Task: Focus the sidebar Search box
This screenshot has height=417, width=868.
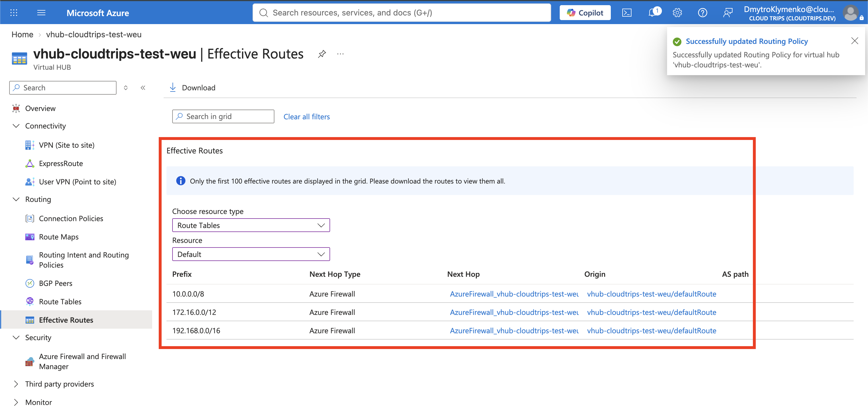Action: [63, 87]
